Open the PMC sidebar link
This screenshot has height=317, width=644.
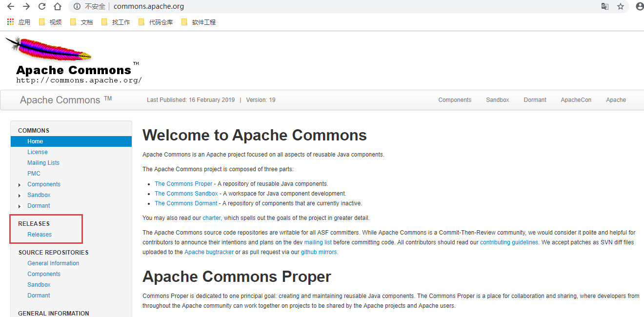(34, 174)
